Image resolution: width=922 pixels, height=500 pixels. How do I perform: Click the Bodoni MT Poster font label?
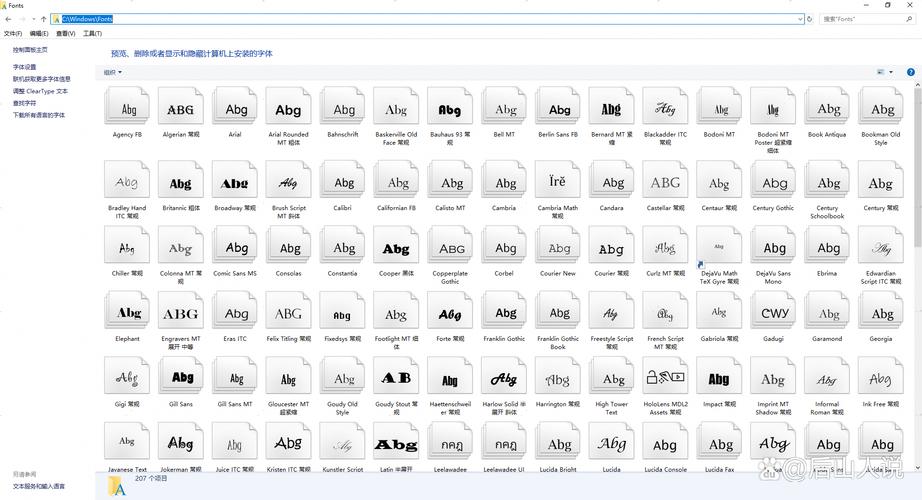tap(773, 142)
